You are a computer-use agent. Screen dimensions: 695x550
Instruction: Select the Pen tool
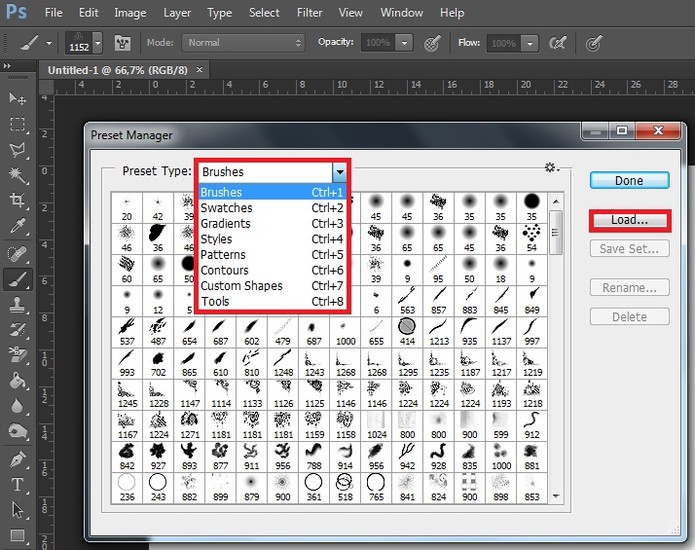point(17,460)
